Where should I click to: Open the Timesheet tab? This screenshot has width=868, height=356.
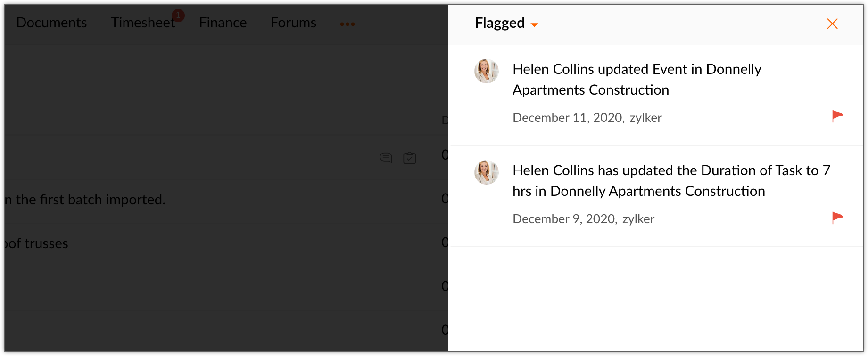click(x=142, y=23)
